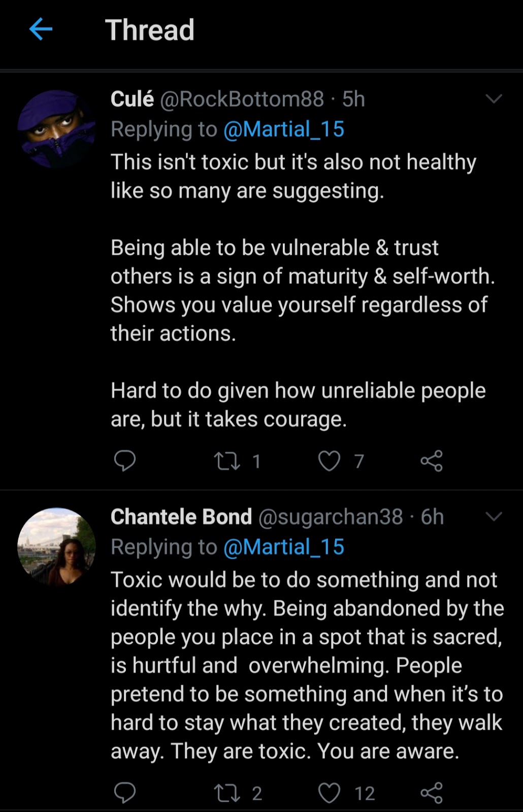Open @Martial_15 link in Culé's reply
523x812 pixels.
(284, 129)
